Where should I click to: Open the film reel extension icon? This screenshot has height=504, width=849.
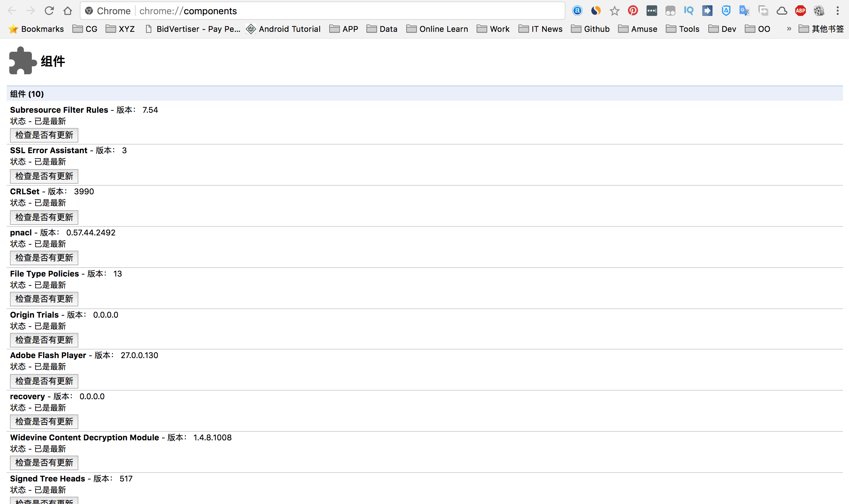click(819, 11)
